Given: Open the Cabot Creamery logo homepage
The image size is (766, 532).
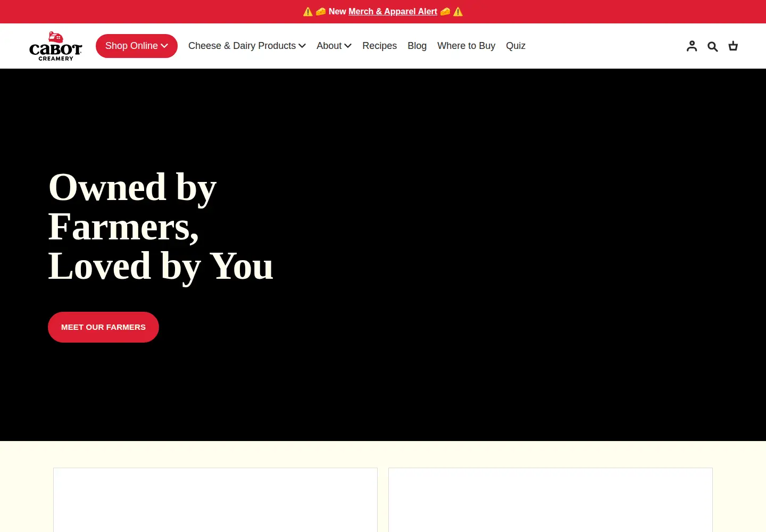Looking at the screenshot, I should tap(55, 46).
